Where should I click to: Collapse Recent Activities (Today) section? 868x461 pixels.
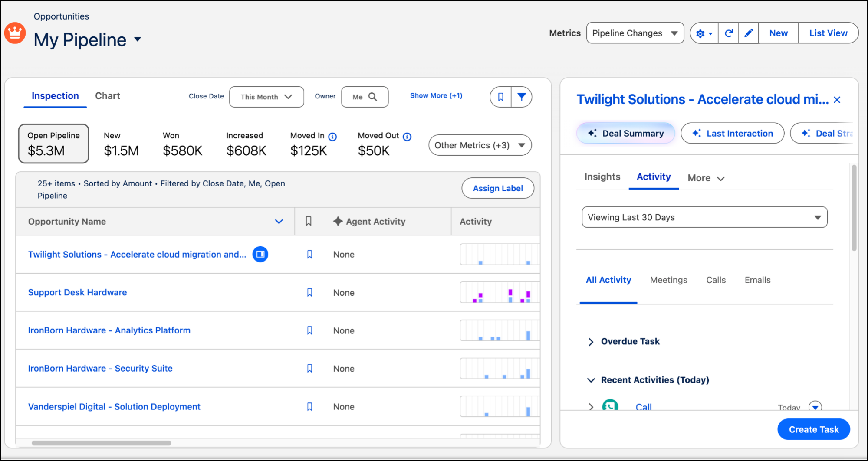(x=591, y=380)
